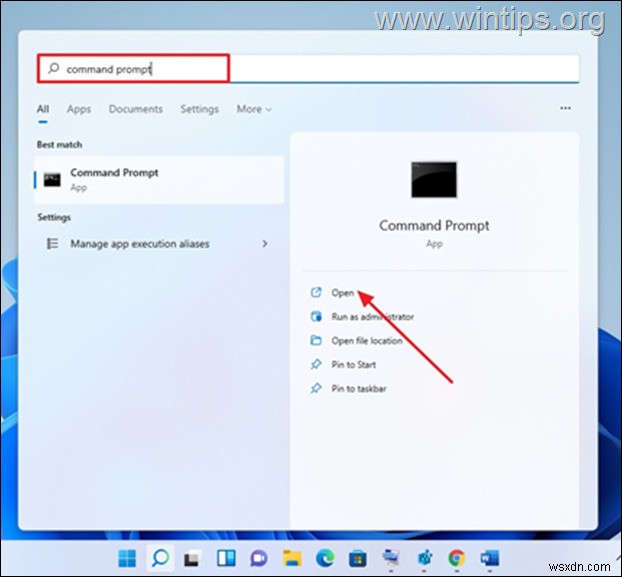This screenshot has width=622, height=577.
Task: Click the list icon beside Manage app execution aliases
Action: point(52,243)
